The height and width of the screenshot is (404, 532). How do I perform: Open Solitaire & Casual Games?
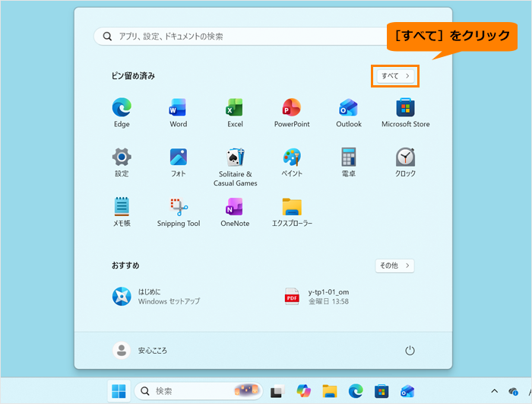pos(235,167)
